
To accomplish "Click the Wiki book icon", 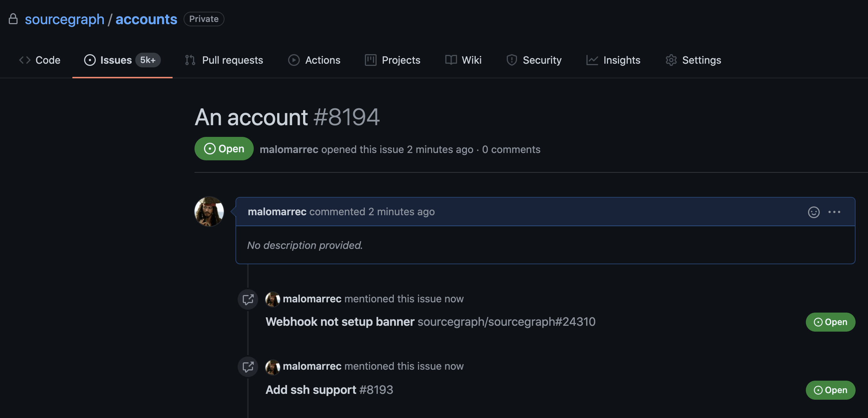I will coord(451,60).
